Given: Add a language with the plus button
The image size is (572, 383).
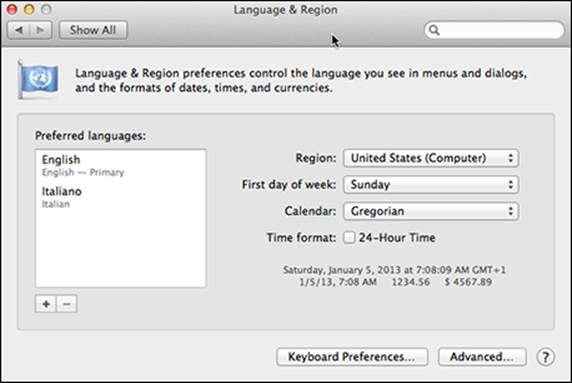Looking at the screenshot, I should [x=46, y=304].
